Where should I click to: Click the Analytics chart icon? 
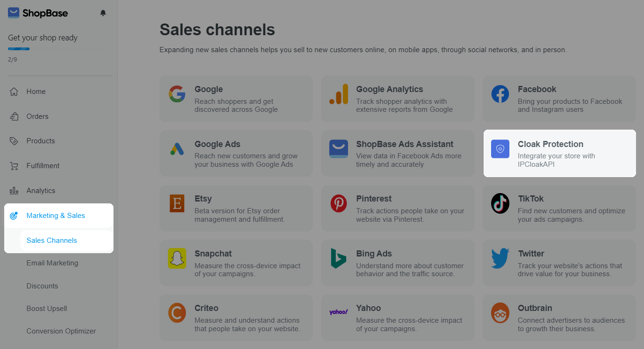(14, 191)
